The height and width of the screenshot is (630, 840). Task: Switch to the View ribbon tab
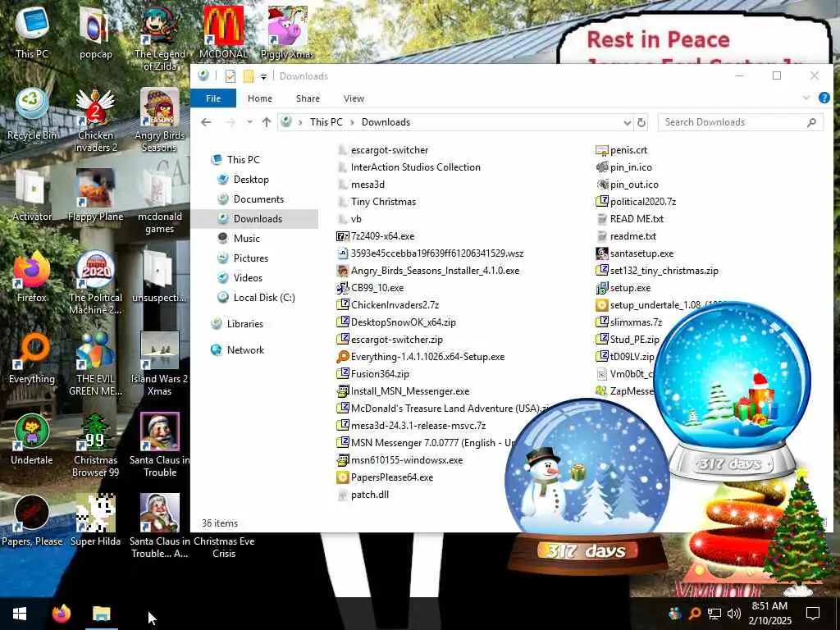pyautogui.click(x=354, y=98)
